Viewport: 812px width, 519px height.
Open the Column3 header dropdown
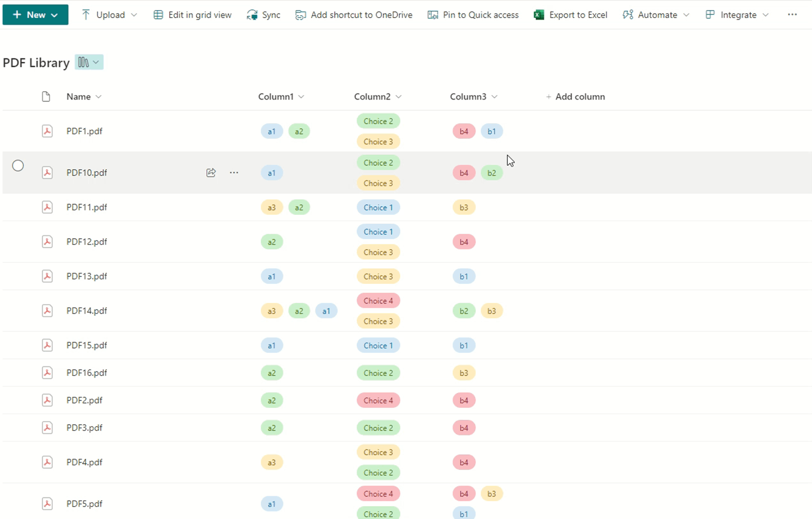[495, 96]
